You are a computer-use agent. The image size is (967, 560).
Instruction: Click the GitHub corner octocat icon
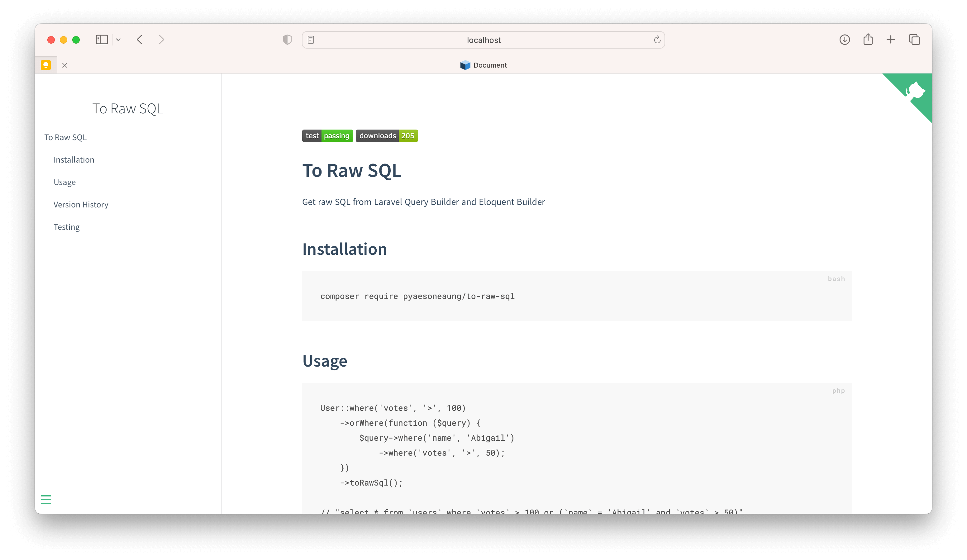(x=915, y=91)
